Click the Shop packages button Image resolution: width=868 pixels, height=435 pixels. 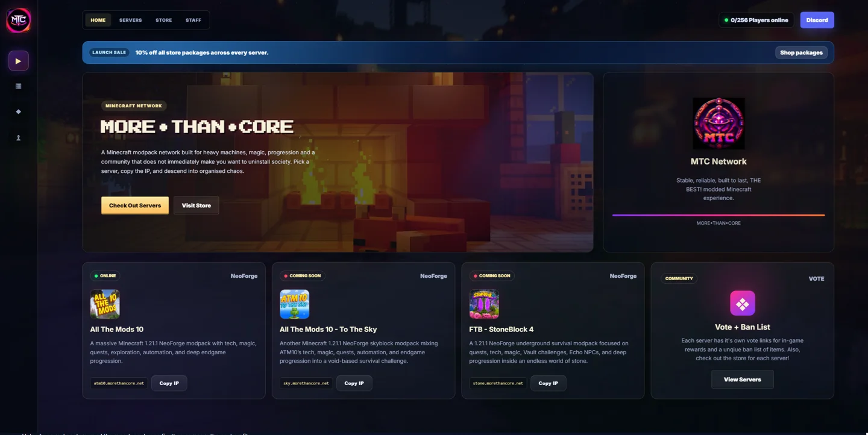(802, 52)
